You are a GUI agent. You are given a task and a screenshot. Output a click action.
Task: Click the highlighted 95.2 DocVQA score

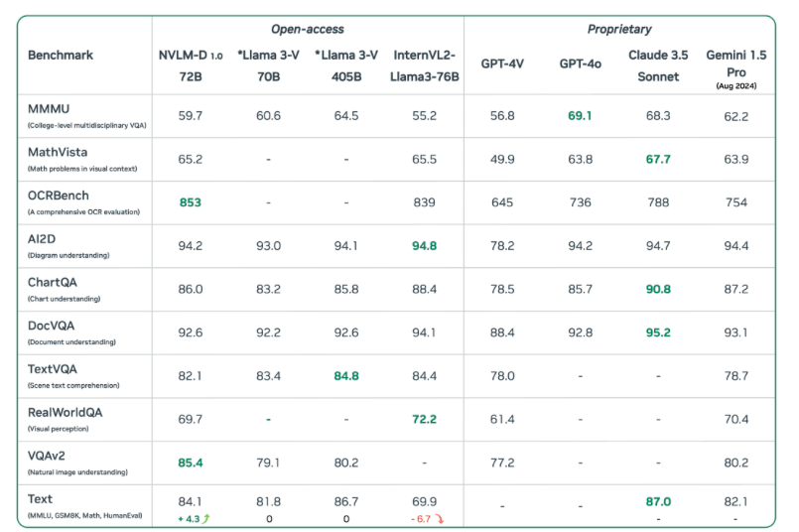click(x=659, y=332)
